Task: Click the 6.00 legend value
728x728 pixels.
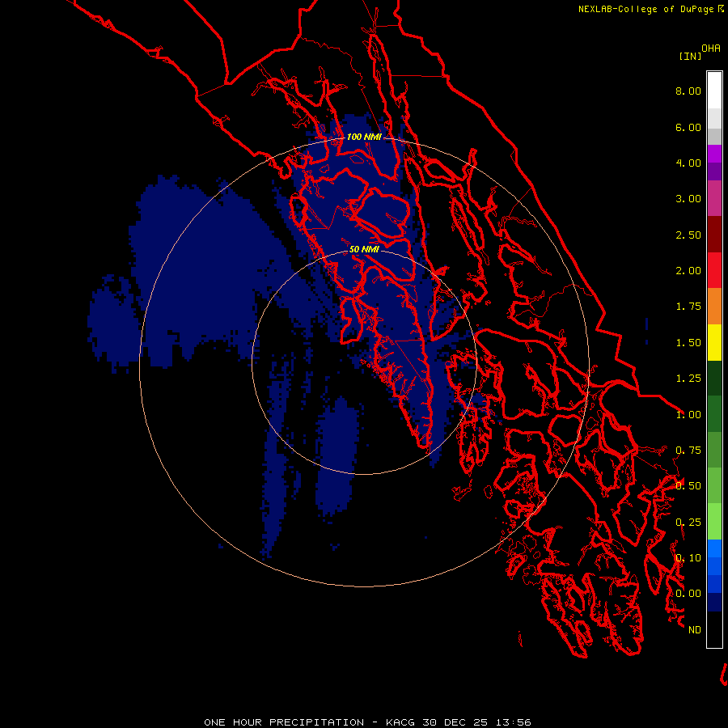Action: [688, 127]
